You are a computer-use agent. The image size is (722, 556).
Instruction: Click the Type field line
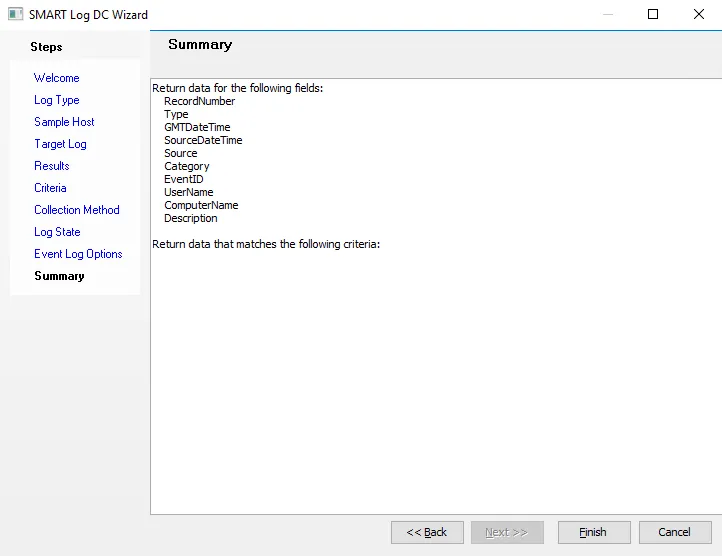176,114
